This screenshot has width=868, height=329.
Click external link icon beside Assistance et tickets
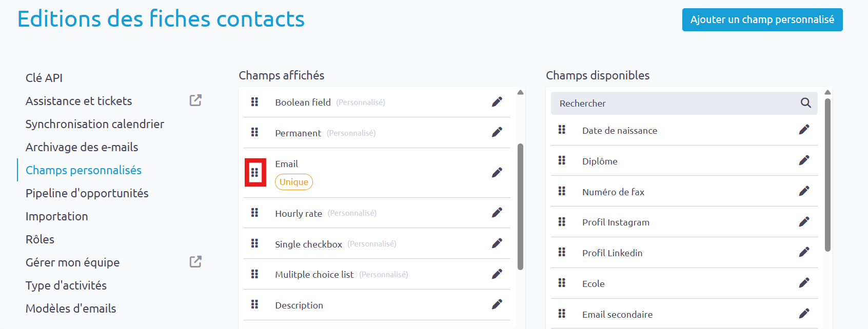195,100
